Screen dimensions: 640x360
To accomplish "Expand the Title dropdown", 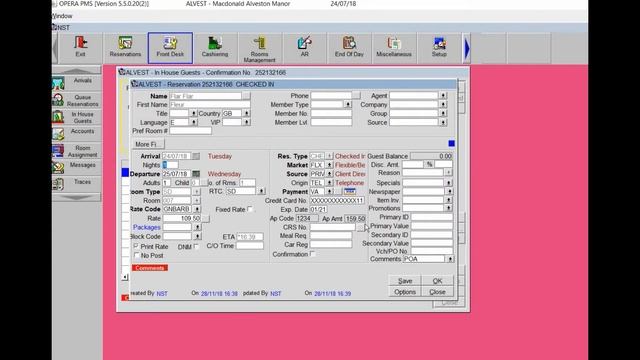I will [193, 113].
